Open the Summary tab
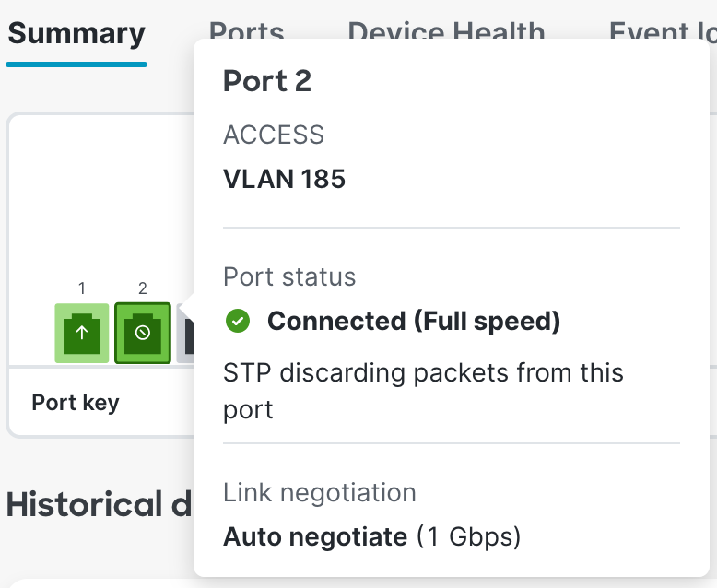 tap(76, 34)
